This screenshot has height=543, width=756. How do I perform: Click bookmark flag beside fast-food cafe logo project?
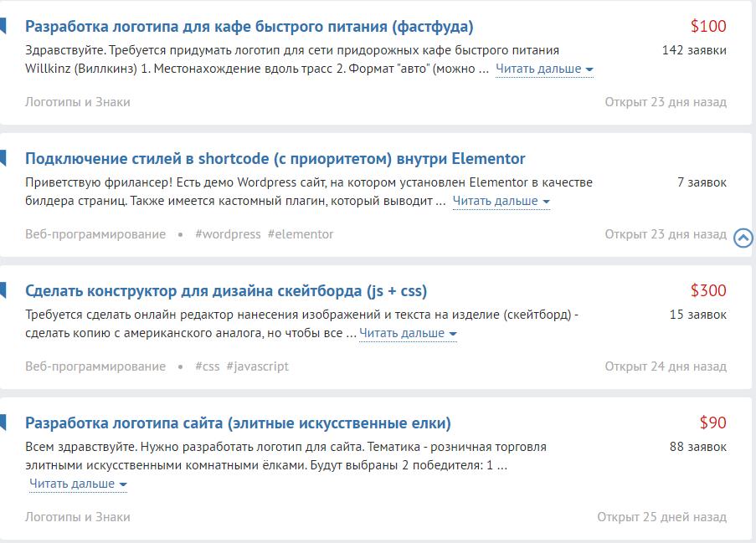[x=3, y=26]
